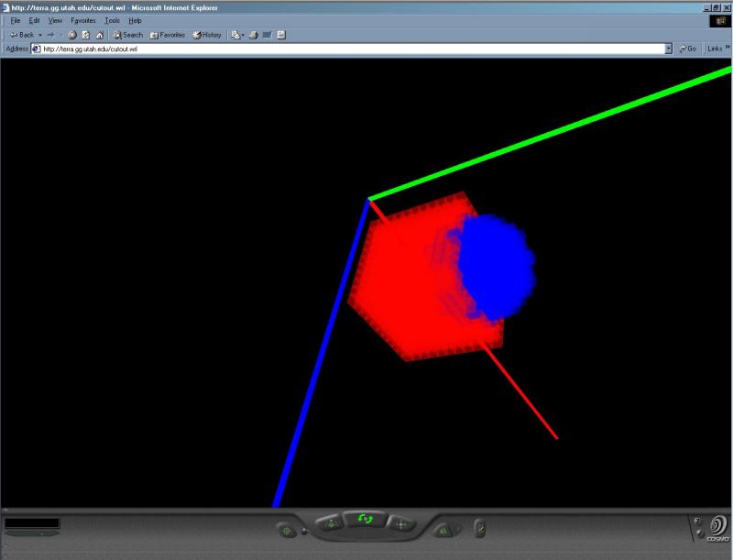Click the center green rotate control in Cosmo dashboard
This screenshot has height=560, width=733.
(x=366, y=520)
